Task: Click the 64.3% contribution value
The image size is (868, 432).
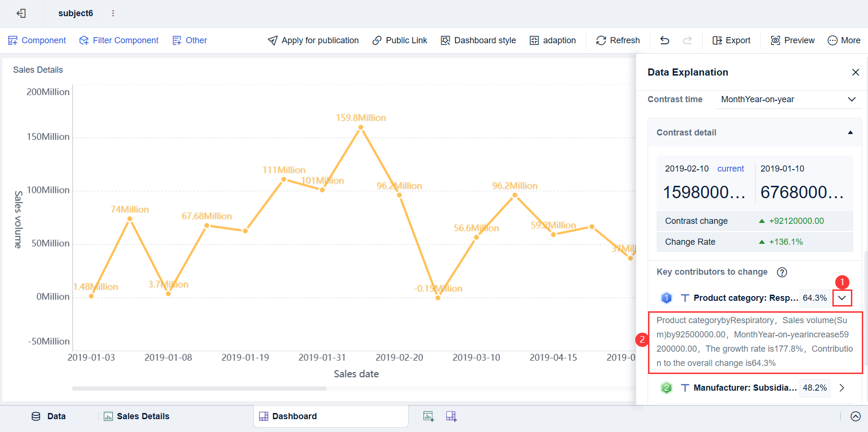Action: [x=815, y=298]
